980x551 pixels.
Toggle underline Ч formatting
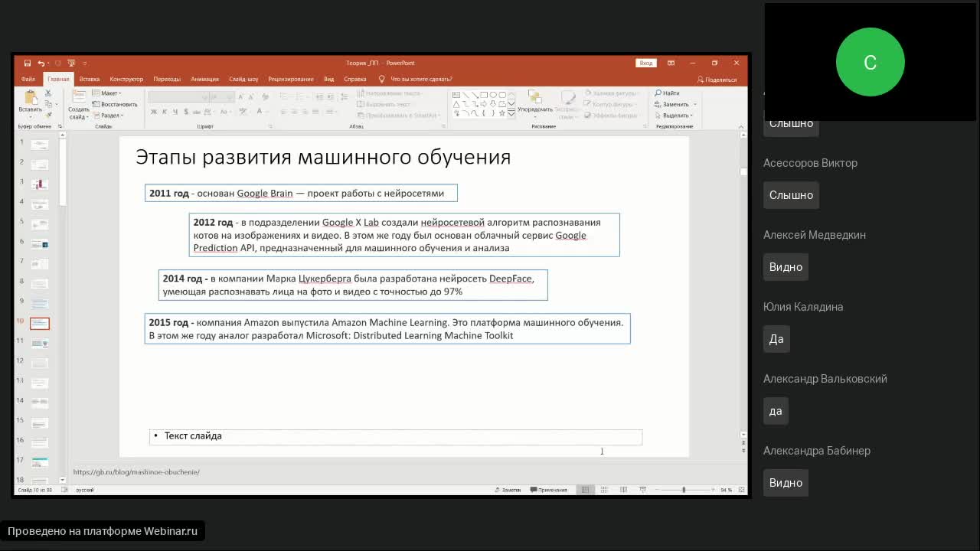tap(175, 112)
